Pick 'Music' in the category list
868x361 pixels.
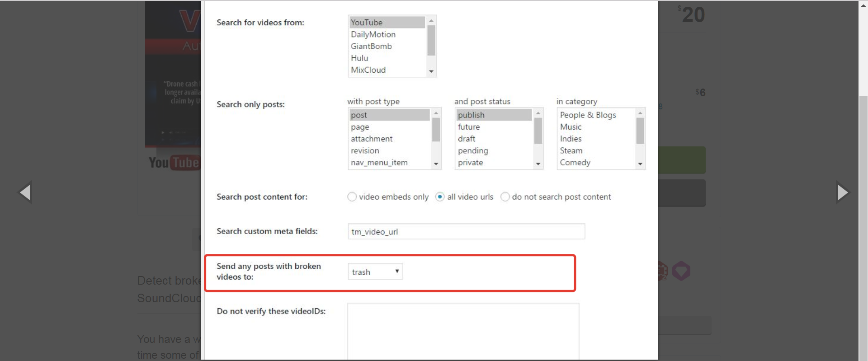coord(571,127)
